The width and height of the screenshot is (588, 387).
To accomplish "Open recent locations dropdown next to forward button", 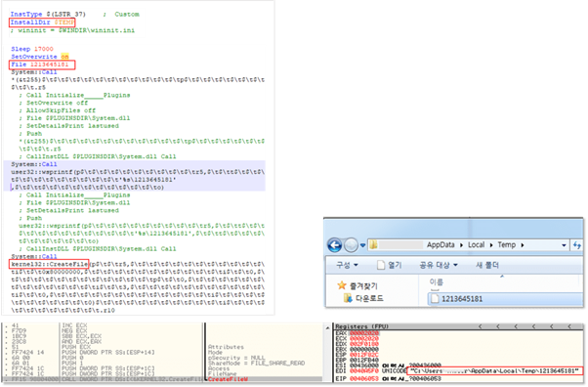I will [x=362, y=245].
